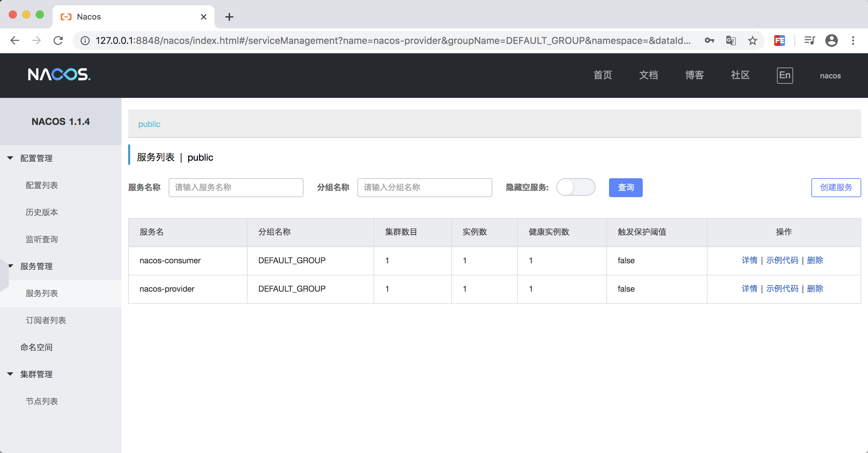The image size is (868, 453).
Task: Toggle the hide empty services switch
Action: [x=576, y=187]
